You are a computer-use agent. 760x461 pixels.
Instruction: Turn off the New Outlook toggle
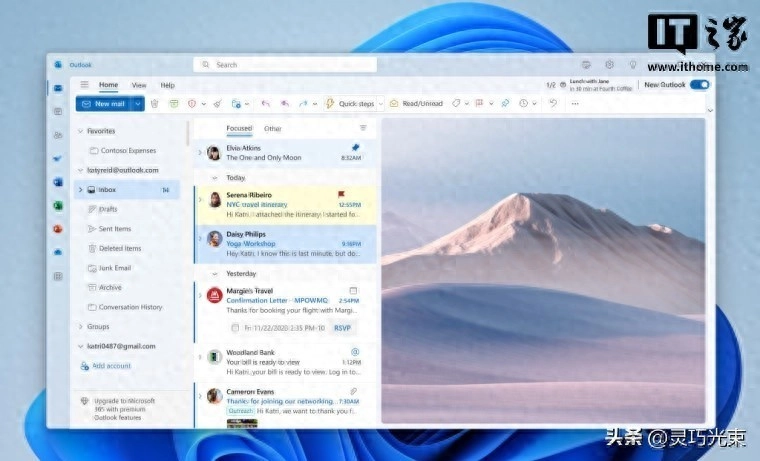click(699, 85)
